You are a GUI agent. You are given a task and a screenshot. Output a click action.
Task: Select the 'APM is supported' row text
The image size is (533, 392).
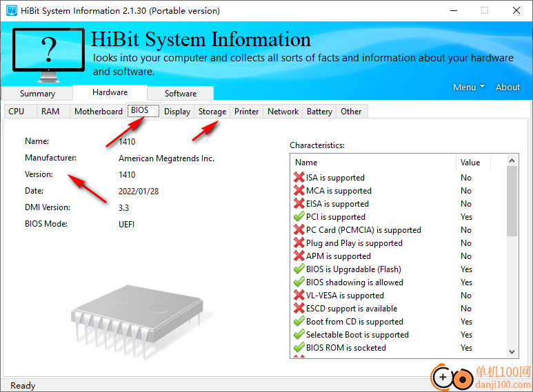click(339, 256)
